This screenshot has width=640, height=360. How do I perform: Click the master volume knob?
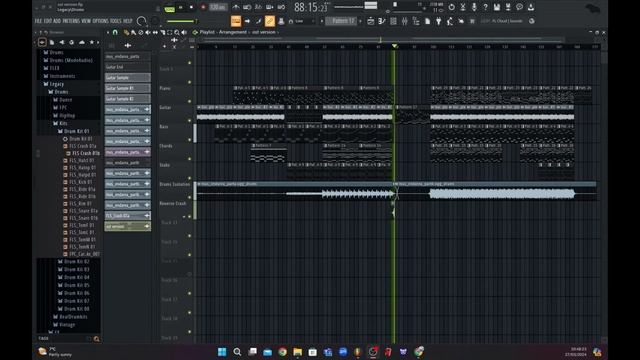142,21
